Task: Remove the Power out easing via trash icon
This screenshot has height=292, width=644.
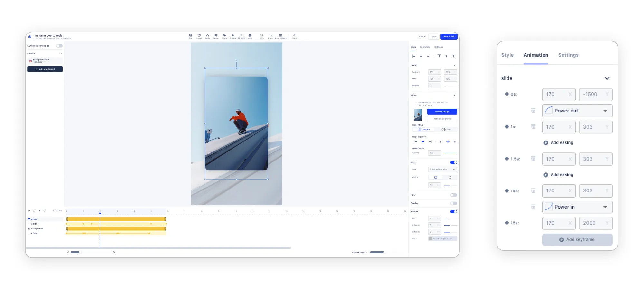Action: pos(533,111)
